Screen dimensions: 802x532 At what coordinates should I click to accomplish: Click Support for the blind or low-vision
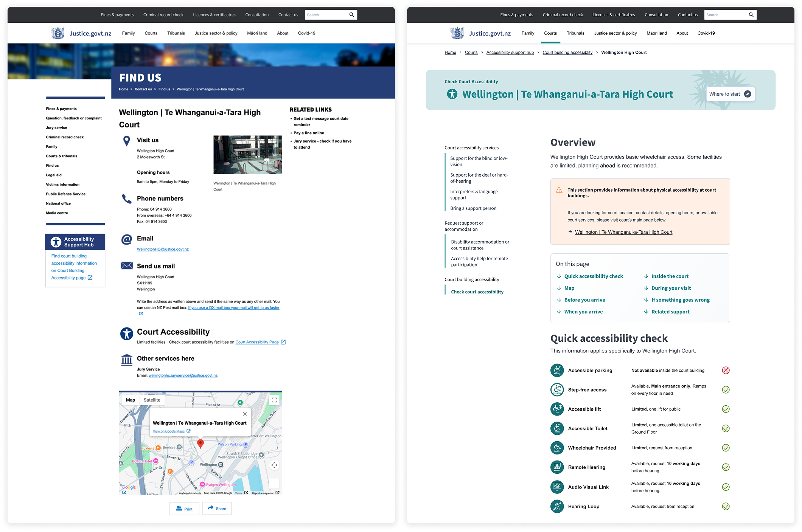[x=479, y=161]
